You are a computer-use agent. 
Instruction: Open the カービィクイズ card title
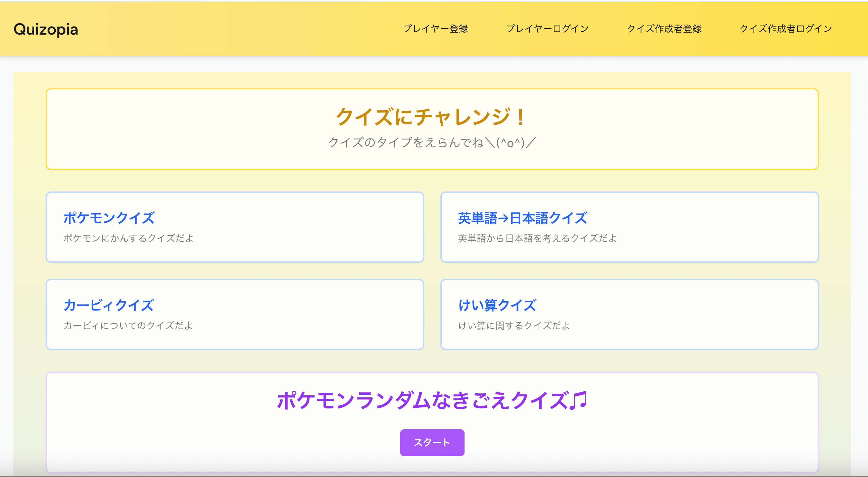click(109, 305)
